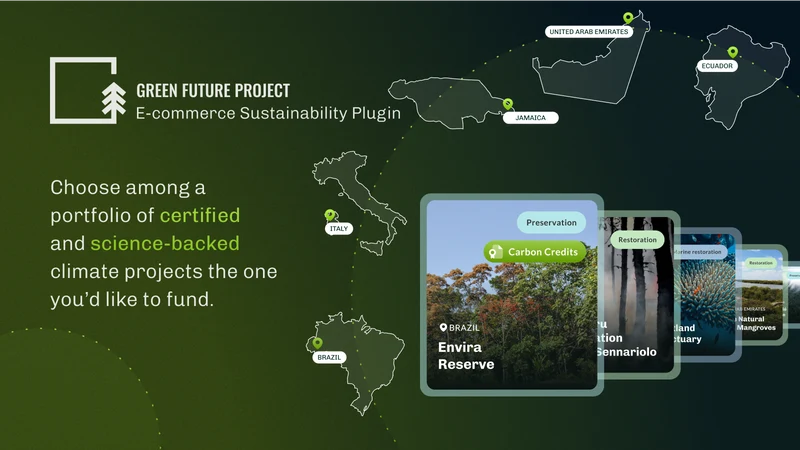The width and height of the screenshot is (800, 450).
Task: Select the ECUADOR country label
Action: 717,66
